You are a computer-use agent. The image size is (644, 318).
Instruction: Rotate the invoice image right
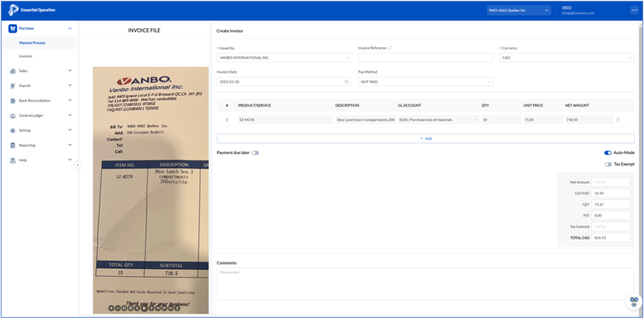point(164,308)
